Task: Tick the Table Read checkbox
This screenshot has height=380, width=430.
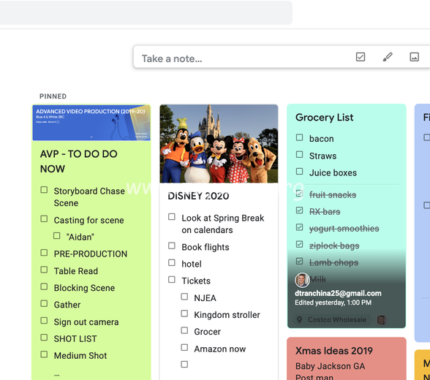Action: coord(44,270)
